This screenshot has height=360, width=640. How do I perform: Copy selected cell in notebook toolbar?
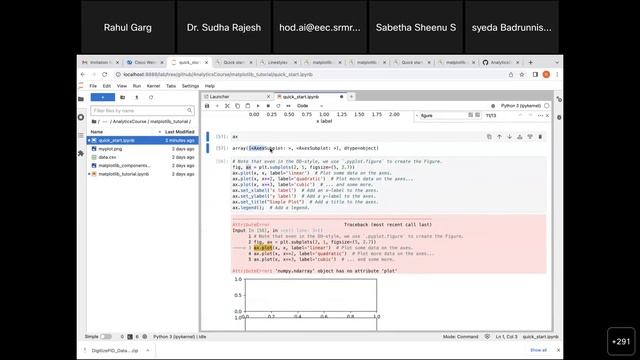click(x=238, y=106)
